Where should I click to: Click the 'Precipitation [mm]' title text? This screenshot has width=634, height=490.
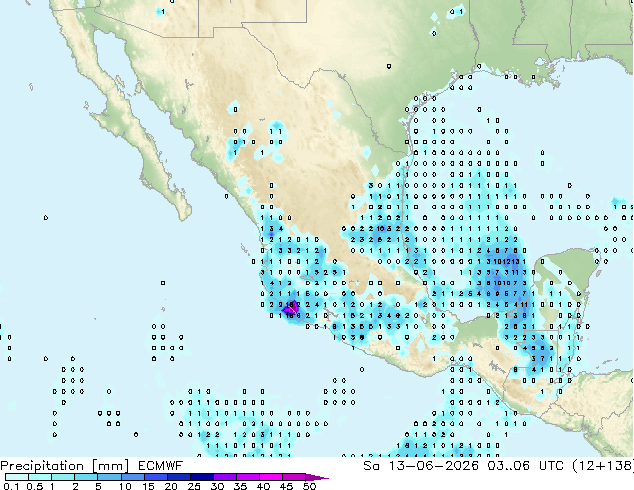(64, 466)
